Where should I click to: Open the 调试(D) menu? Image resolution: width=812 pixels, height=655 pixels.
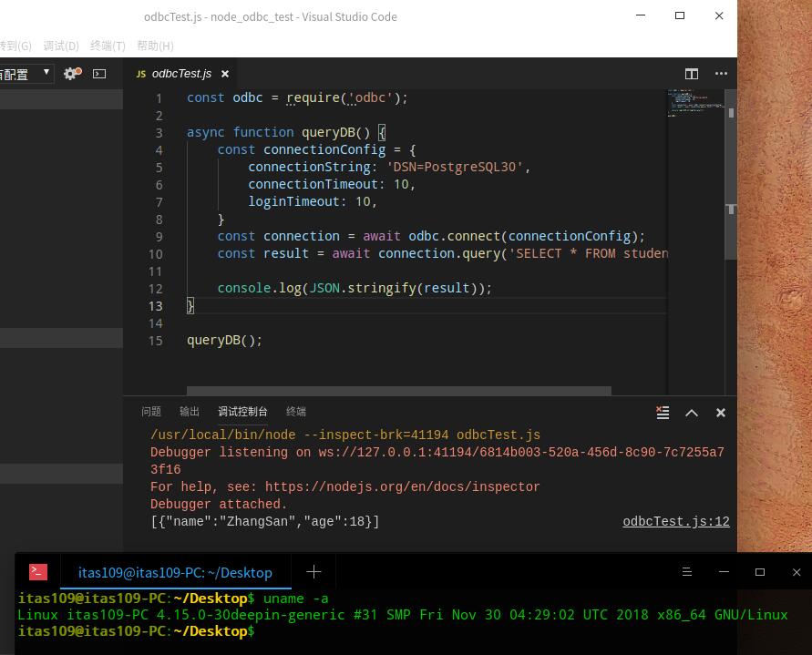click(60, 46)
